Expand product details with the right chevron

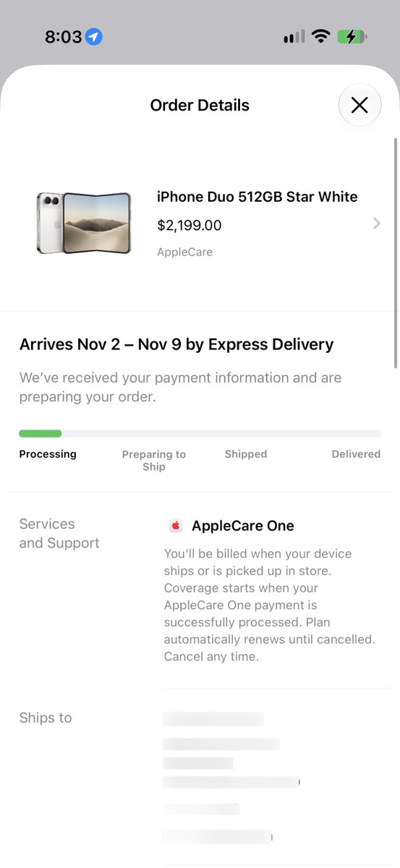pos(376,224)
